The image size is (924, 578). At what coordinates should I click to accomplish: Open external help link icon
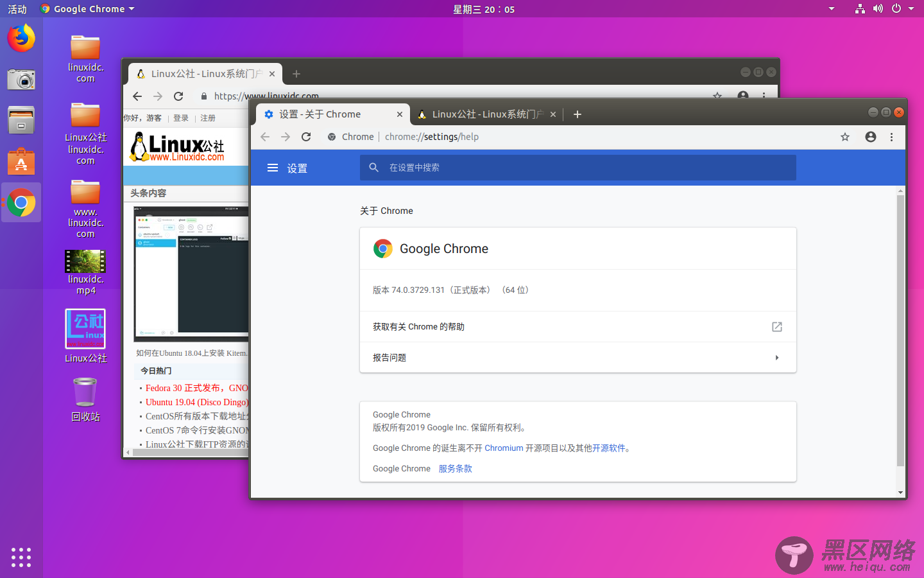777,327
